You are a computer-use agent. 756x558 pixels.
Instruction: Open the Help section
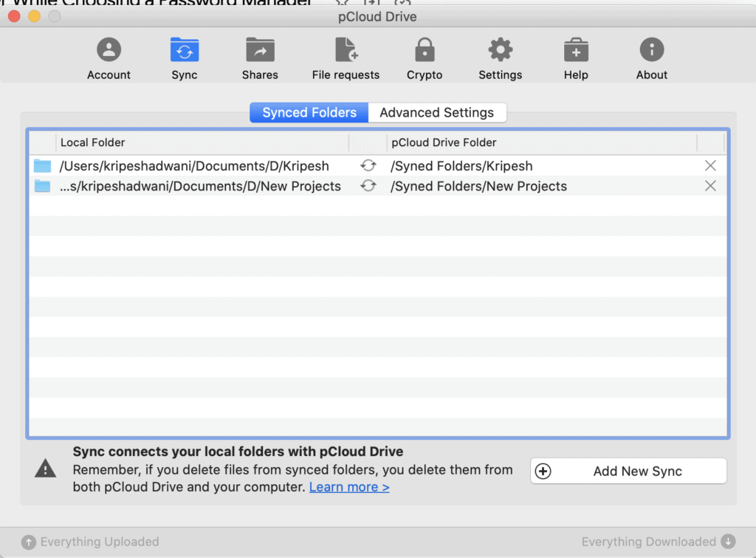[x=576, y=58]
